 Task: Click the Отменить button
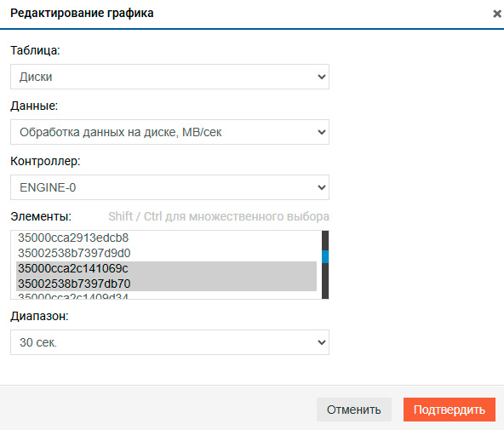(x=354, y=410)
